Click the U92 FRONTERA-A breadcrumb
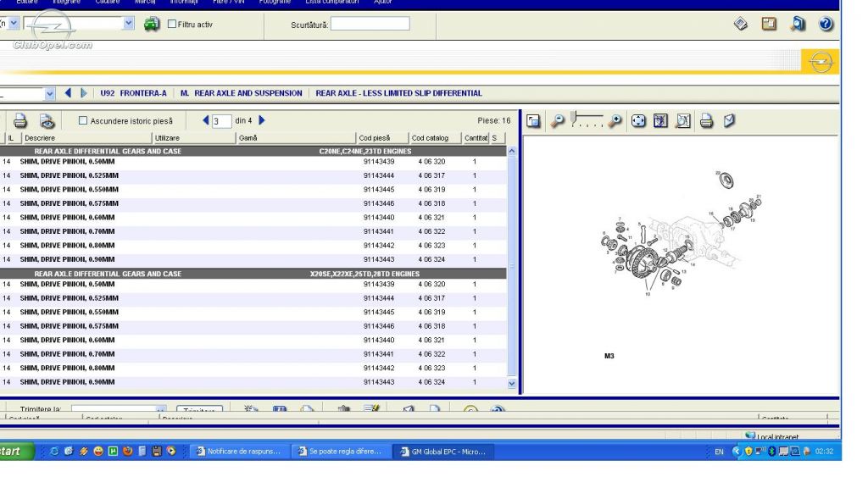 click(133, 93)
